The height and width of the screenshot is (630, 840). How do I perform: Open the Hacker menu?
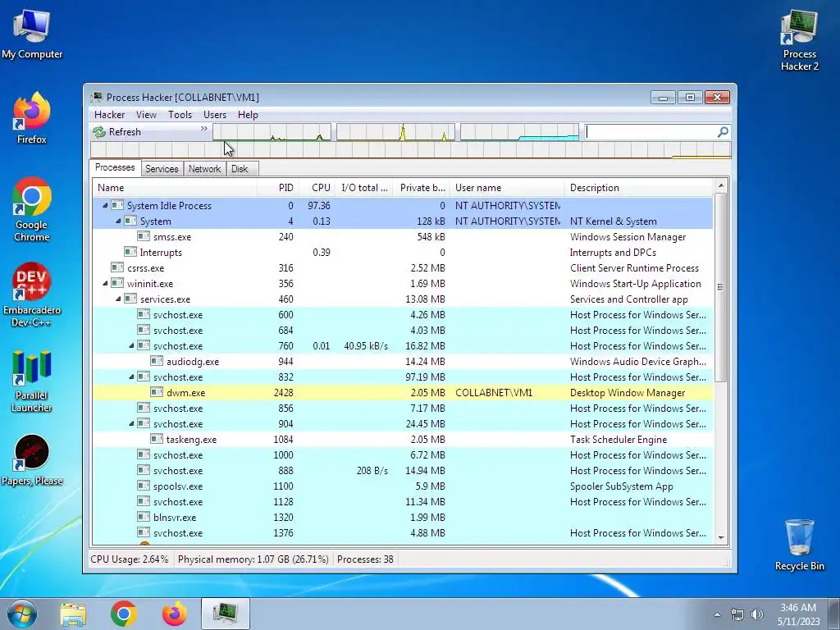[x=109, y=115]
